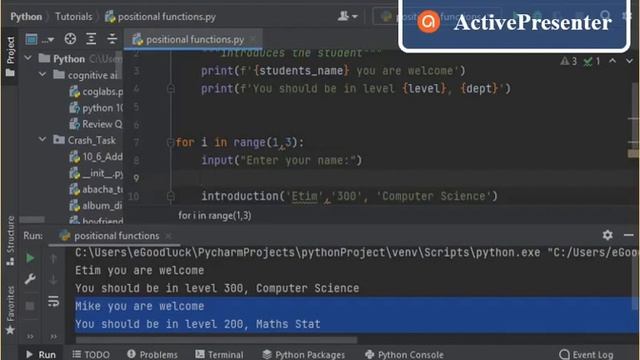The width and height of the screenshot is (640, 360).
Task: Click the Stop square button
Action: (30, 306)
